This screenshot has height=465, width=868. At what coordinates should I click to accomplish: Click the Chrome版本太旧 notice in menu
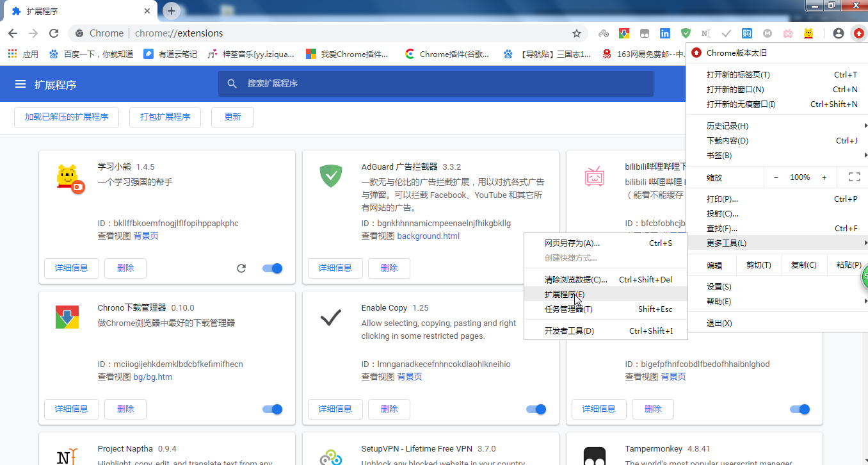776,53
